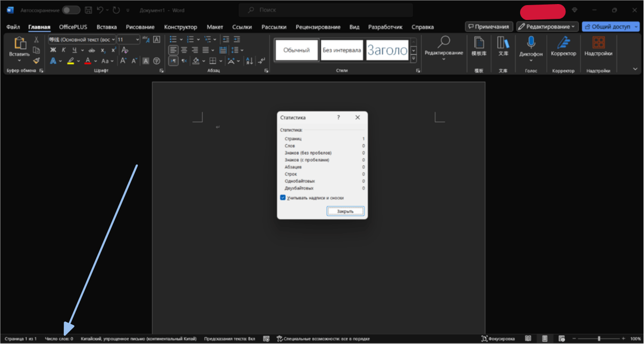Decrease paragraph indent
This screenshot has height=344, width=644.
[226, 39]
